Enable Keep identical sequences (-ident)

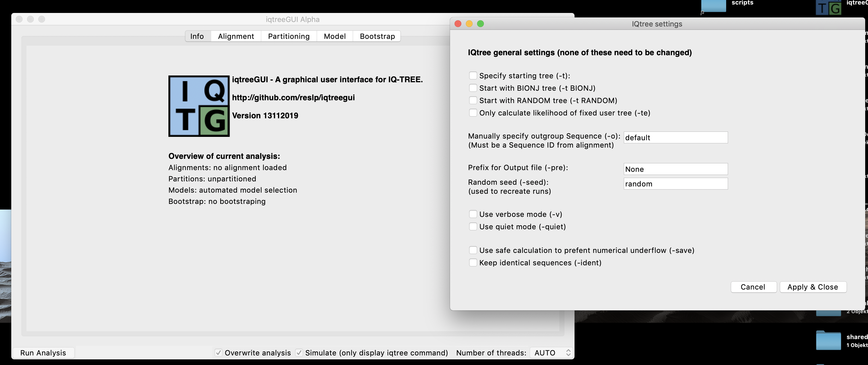pyautogui.click(x=473, y=262)
